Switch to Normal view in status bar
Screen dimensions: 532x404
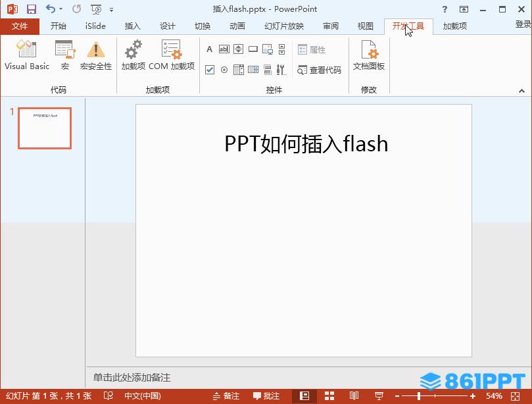[x=304, y=396]
